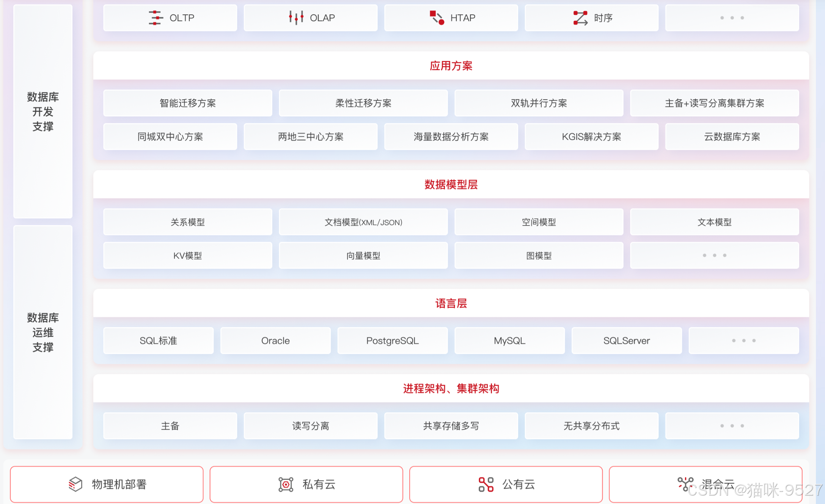The width and height of the screenshot is (825, 504).
Task: Click the 混合云 network icon
Action: point(685,484)
